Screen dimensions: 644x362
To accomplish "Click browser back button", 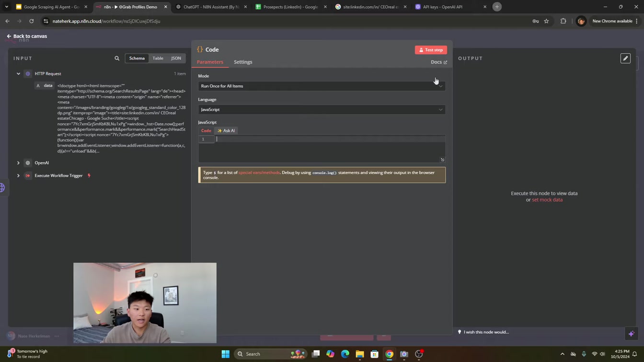I will (x=7, y=21).
